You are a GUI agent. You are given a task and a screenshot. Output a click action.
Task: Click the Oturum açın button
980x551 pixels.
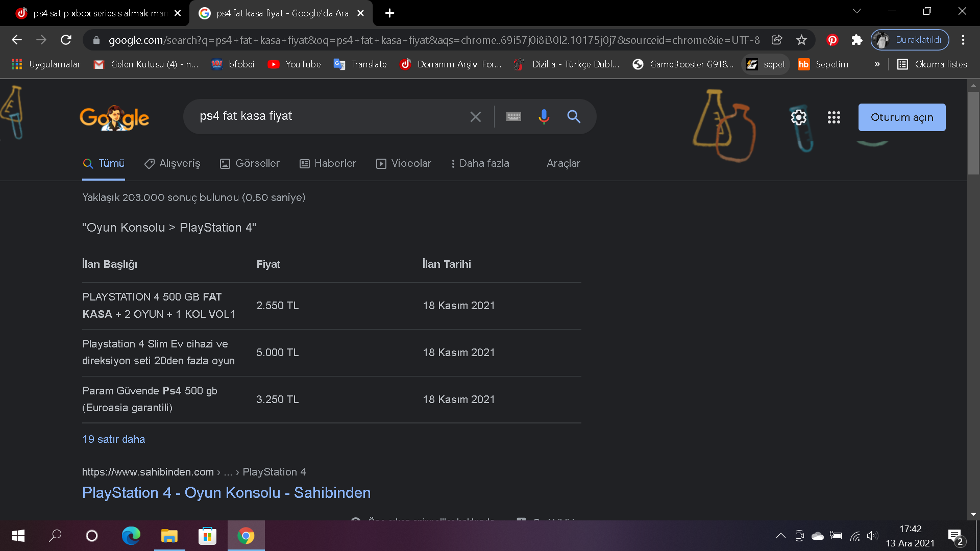coord(902,117)
